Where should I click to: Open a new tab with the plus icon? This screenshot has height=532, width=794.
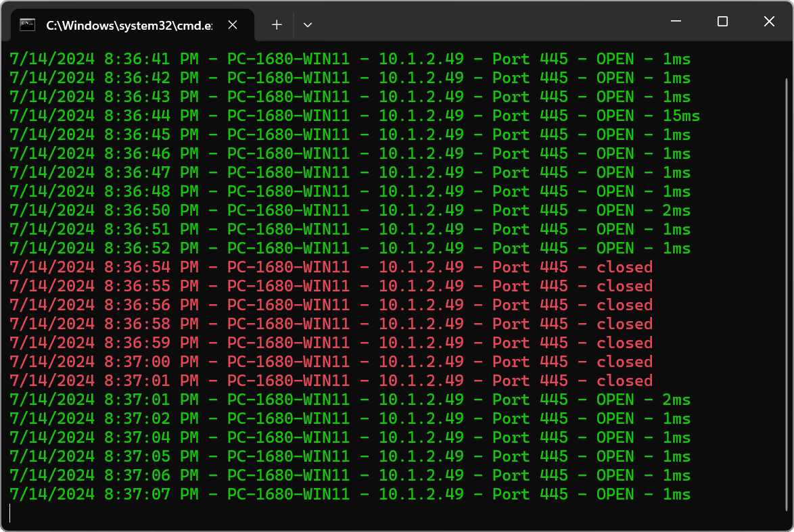pyautogui.click(x=276, y=24)
